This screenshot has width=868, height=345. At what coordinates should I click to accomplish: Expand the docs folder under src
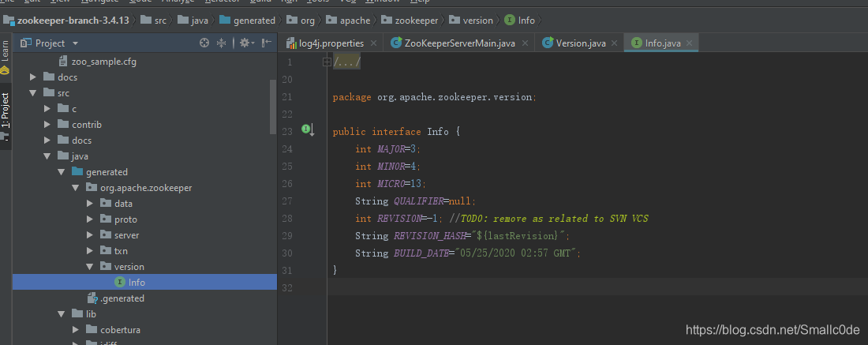[47, 140]
